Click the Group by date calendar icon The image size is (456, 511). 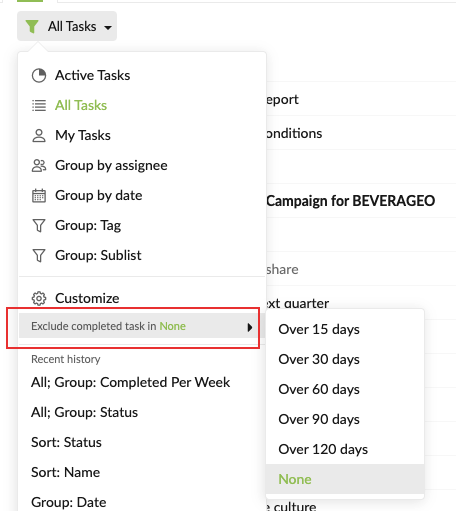click(39, 196)
